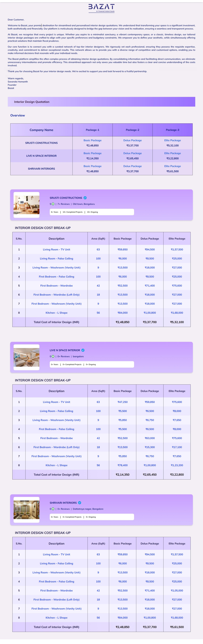Image resolution: width=203 pixels, height=644 pixels.
Task: Click ₹5,32,100 in the Overview table
Action: (x=173, y=146)
